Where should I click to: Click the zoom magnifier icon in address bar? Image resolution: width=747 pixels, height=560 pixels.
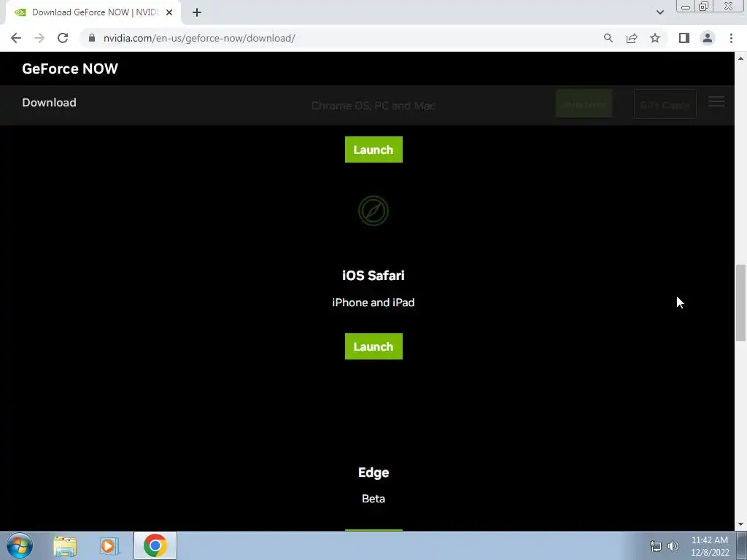608,38
